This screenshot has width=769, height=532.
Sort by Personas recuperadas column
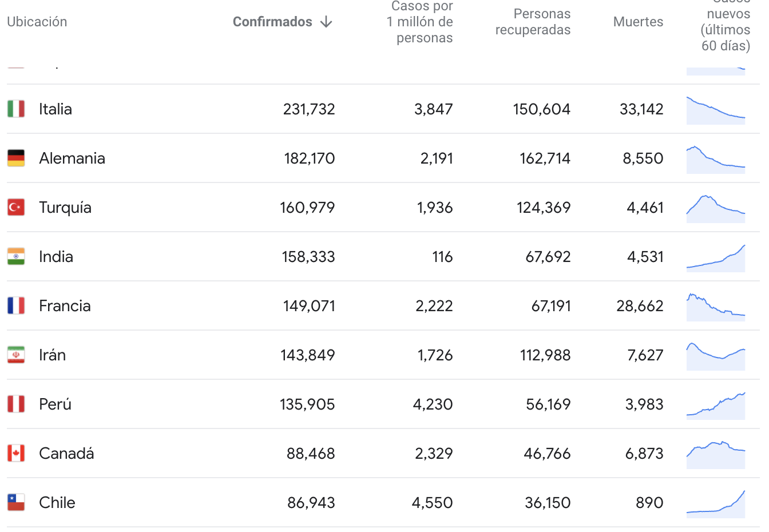[x=533, y=22]
